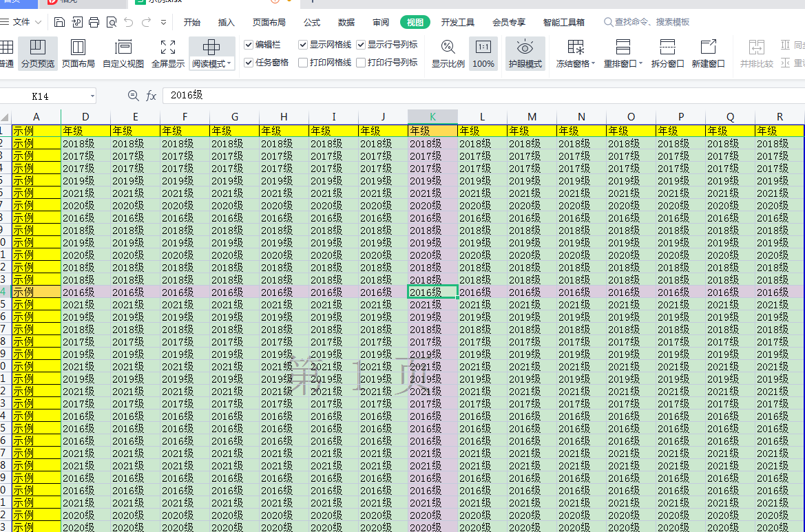Select column D header
805x532 pixels.
(x=86, y=117)
